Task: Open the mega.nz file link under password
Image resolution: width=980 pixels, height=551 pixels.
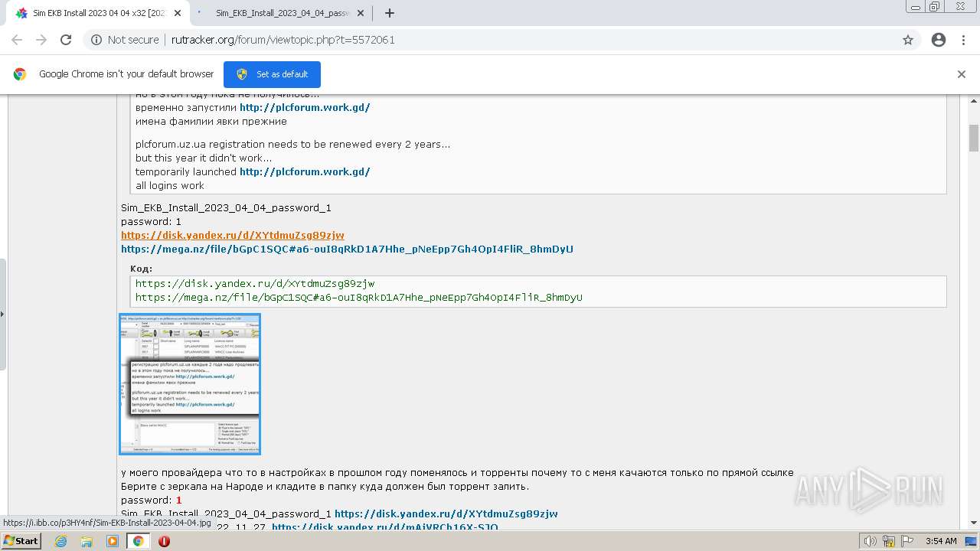Action: tap(347, 249)
